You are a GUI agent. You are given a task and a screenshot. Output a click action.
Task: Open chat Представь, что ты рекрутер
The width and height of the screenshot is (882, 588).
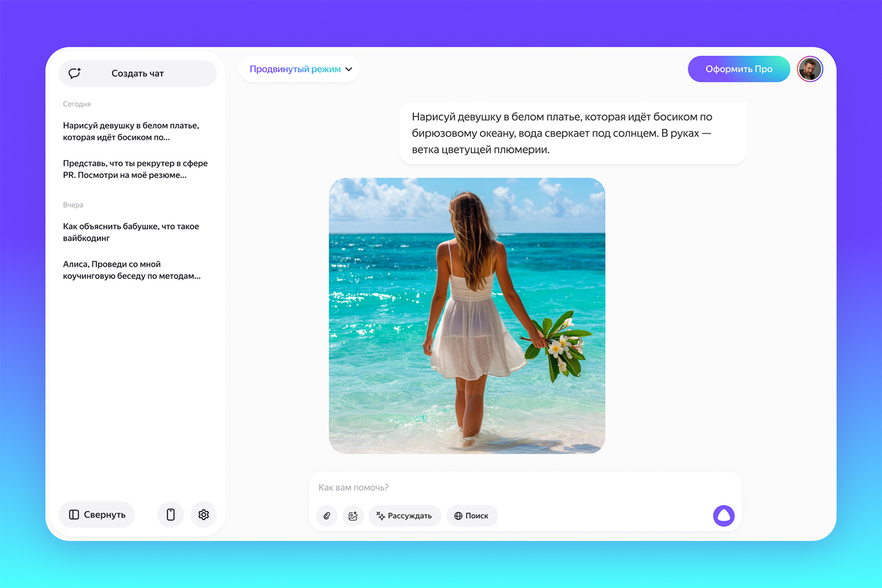coord(135,169)
